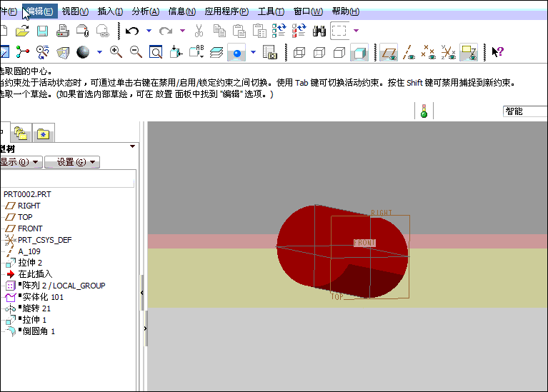This screenshot has width=548, height=392.
Task: Select the RIGHT datum plane in tree
Action: 29,206
